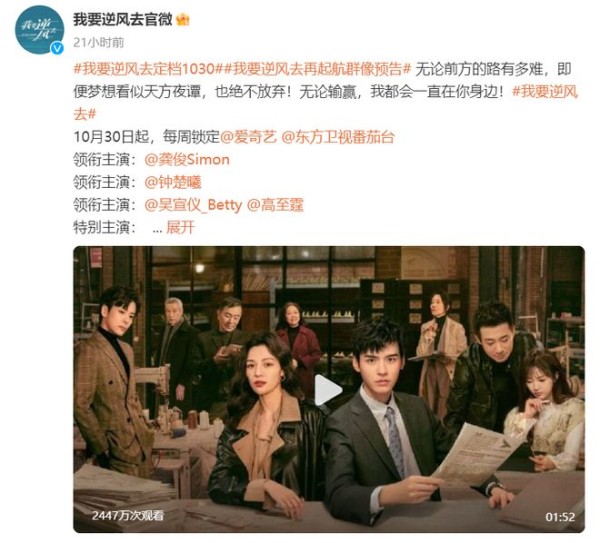Image resolution: width=600 pixels, height=543 pixels.
Task: Play the video with center play button
Action: coord(328,390)
